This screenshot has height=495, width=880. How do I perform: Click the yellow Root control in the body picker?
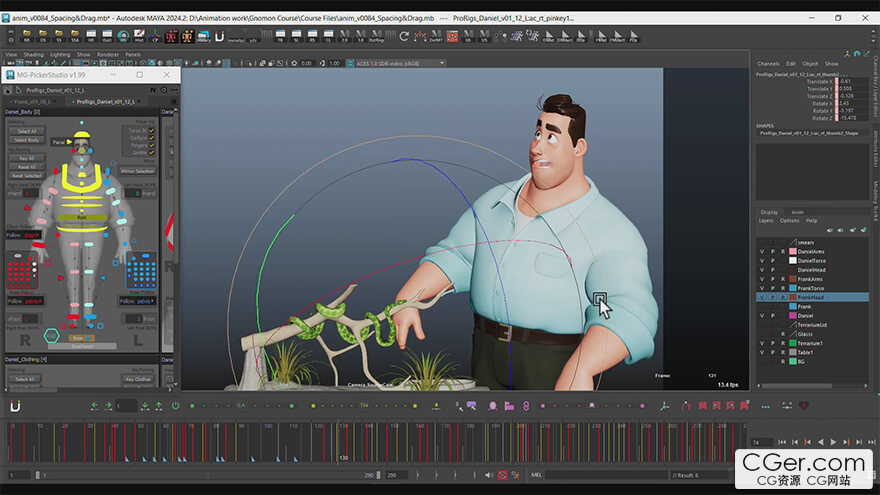coord(83,216)
